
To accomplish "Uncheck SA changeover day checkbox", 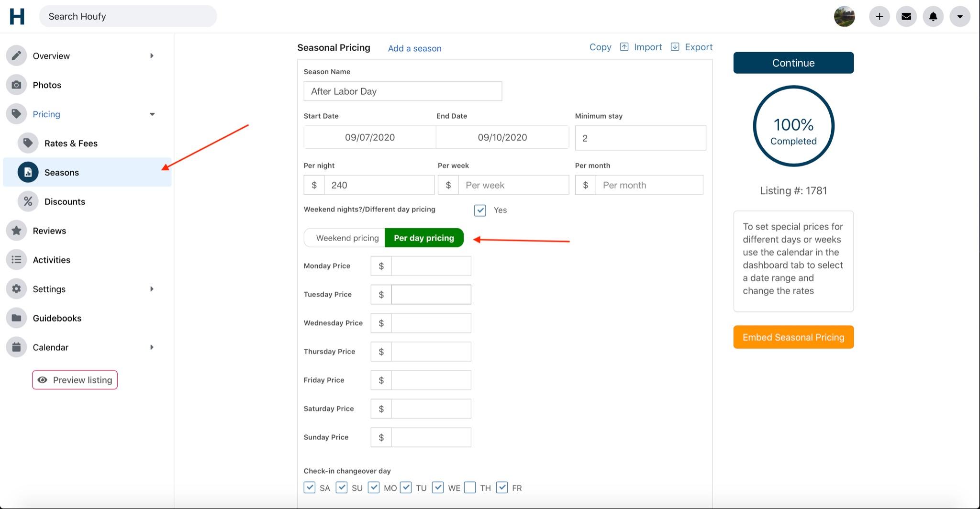I will point(310,487).
